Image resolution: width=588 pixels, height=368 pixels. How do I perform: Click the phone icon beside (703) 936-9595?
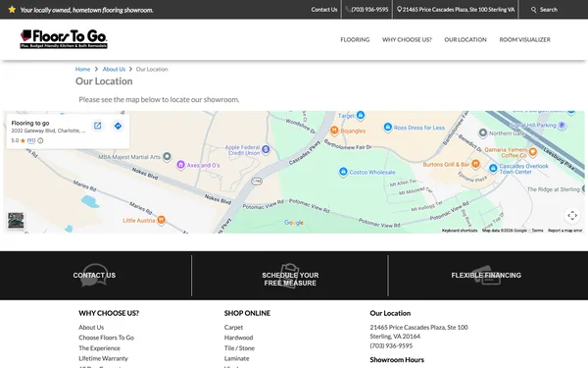[348, 10]
